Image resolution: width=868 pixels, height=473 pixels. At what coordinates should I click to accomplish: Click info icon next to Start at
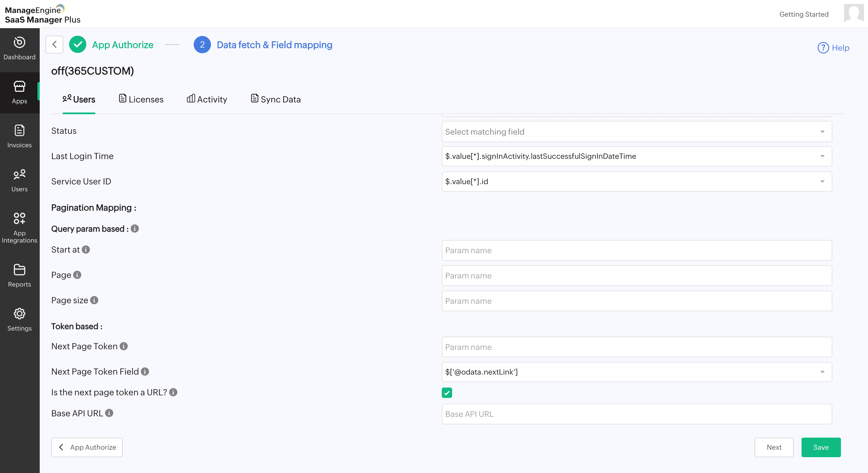(x=86, y=250)
